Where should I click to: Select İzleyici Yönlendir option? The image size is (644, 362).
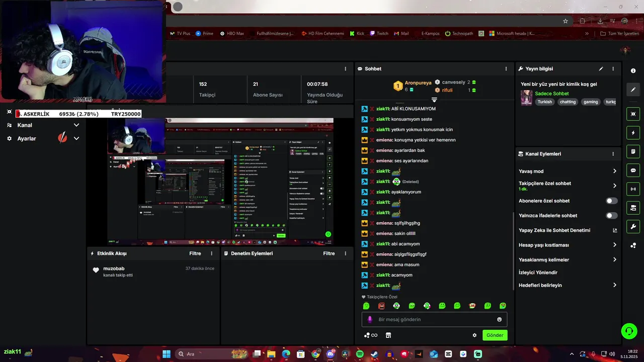click(x=538, y=273)
